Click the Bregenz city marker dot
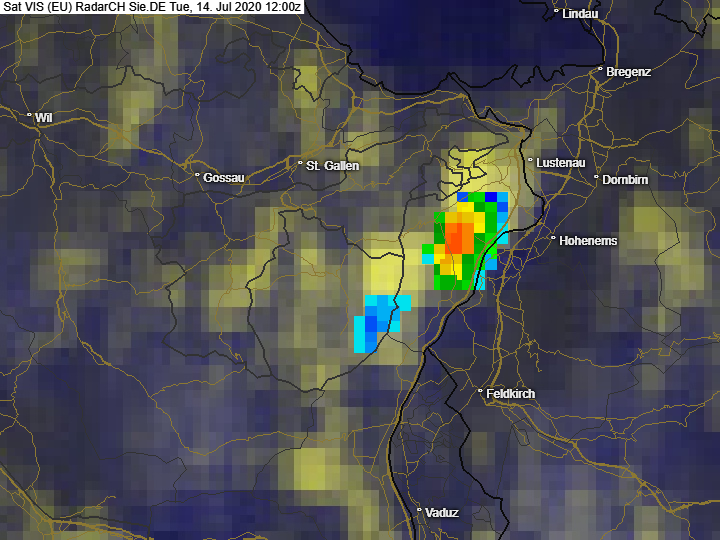 point(600,69)
